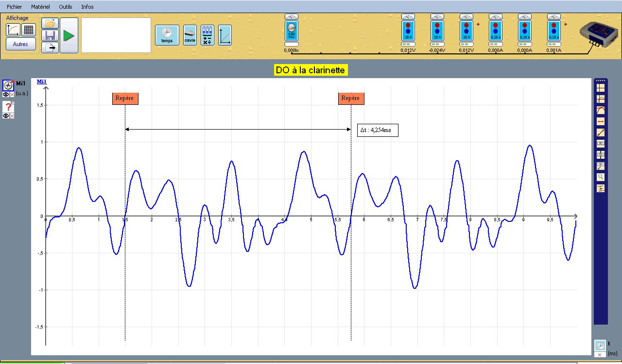Select the third 25 V voltmeter module

(466, 31)
